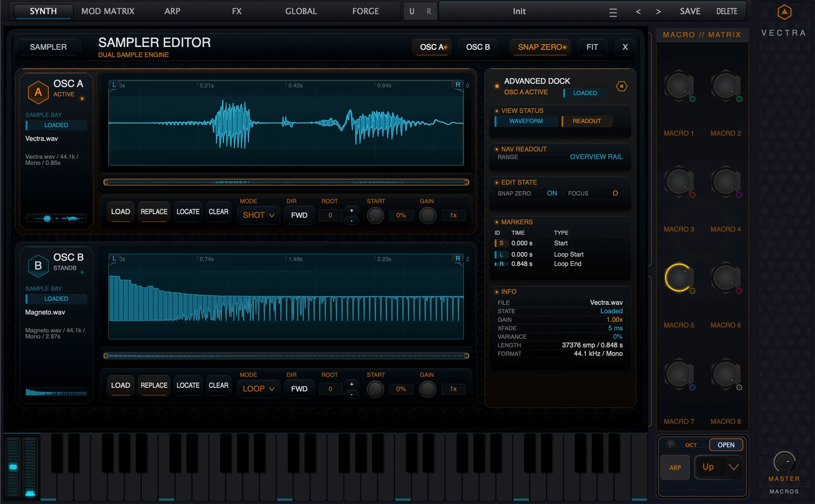
Task: Click the R marker on OSC B waveform
Action: pyautogui.click(x=458, y=259)
